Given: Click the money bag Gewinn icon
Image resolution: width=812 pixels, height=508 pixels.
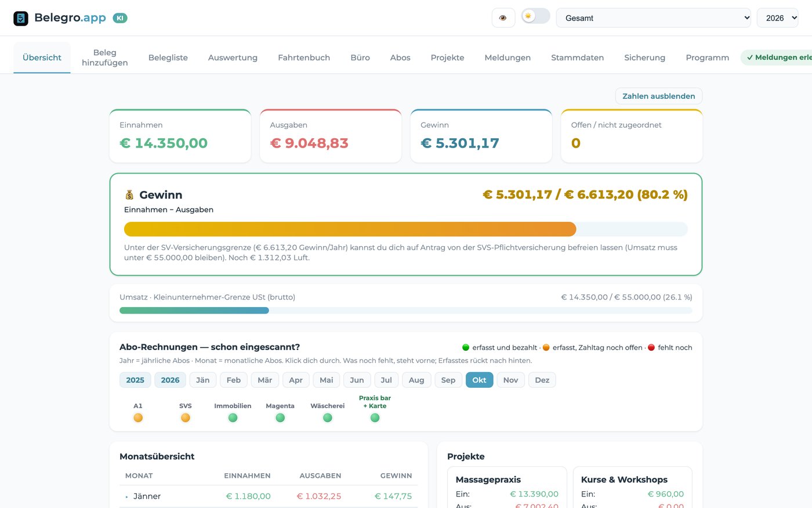Looking at the screenshot, I should 129,195.
